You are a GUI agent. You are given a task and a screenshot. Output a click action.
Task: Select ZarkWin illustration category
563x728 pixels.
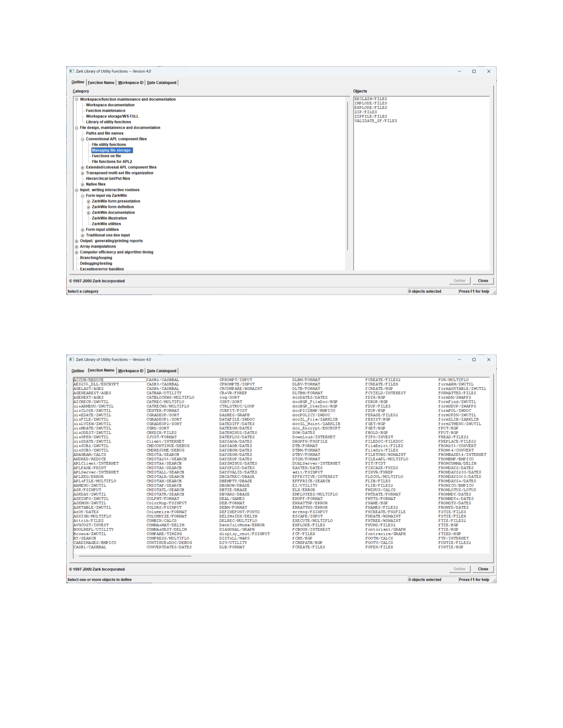point(109,218)
